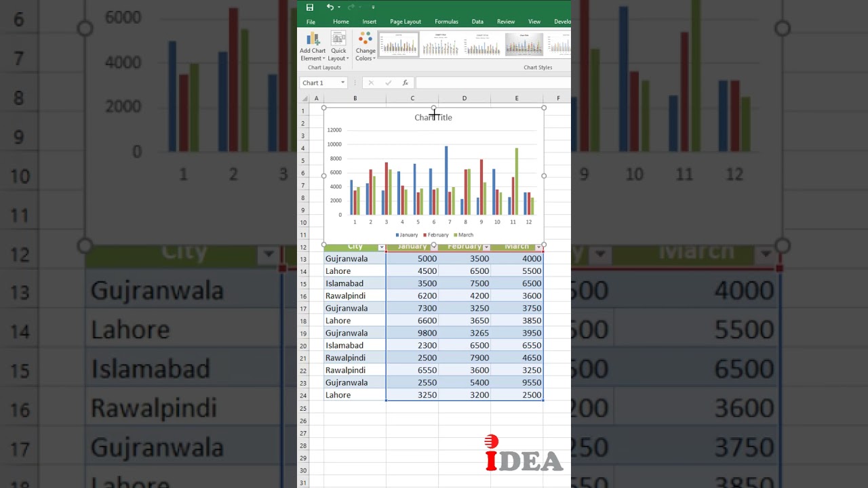This screenshot has width=868, height=488.
Task: Click the Enter checkmark in formula bar
Action: (388, 83)
